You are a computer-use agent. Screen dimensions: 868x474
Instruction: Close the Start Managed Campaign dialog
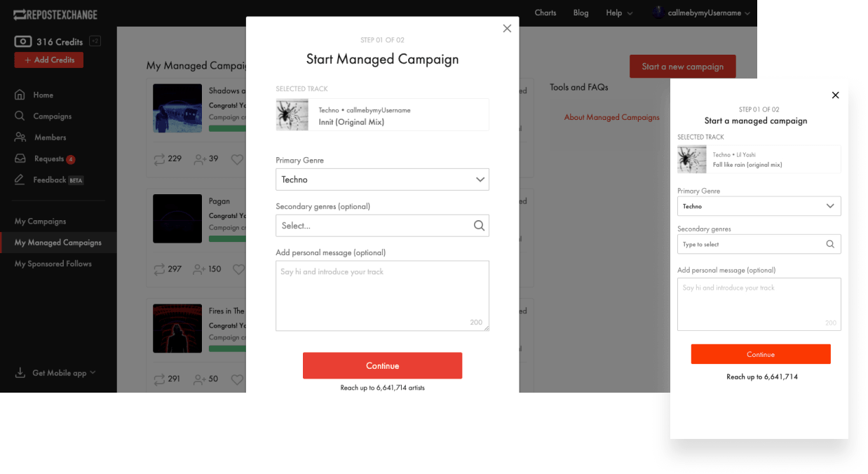(507, 29)
